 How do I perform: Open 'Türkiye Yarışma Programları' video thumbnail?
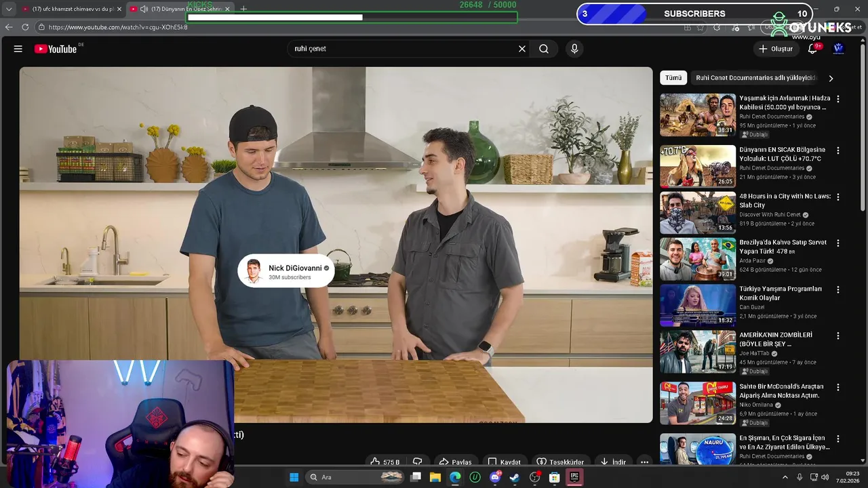(698, 305)
